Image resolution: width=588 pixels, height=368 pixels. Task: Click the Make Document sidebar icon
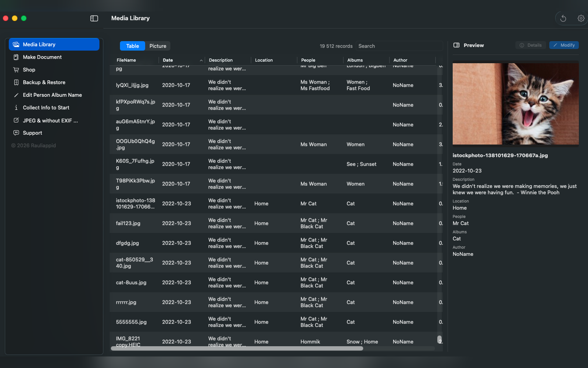[x=16, y=57]
